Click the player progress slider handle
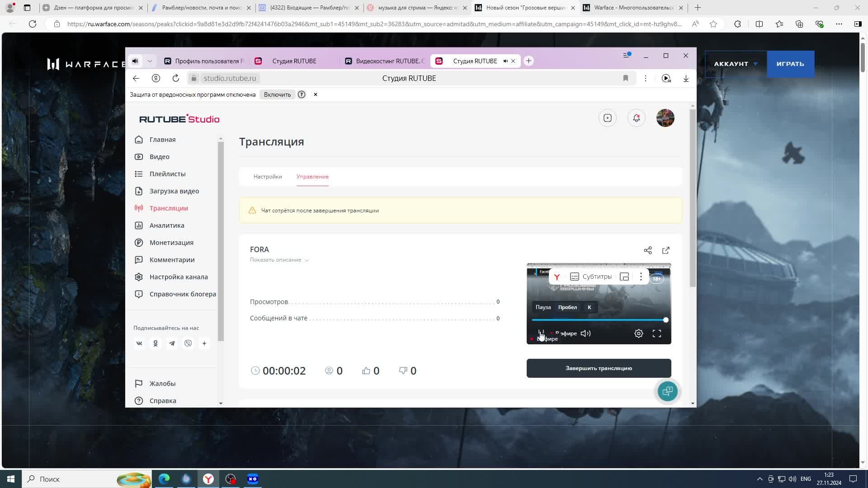Viewport: 868px width, 488px height. (665, 320)
